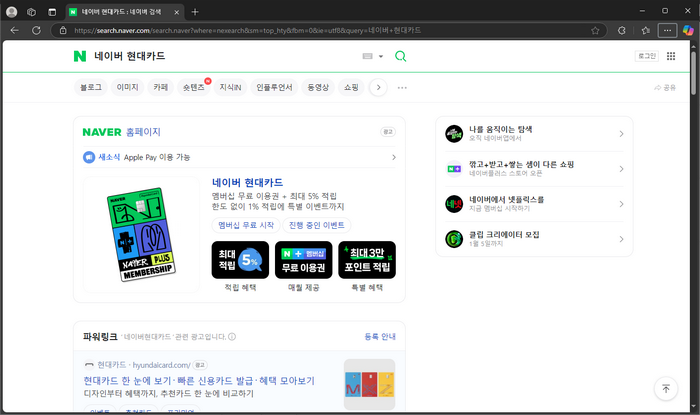This screenshot has height=415, width=700.
Task: Click the green search magnifier icon
Action: coord(400,56)
